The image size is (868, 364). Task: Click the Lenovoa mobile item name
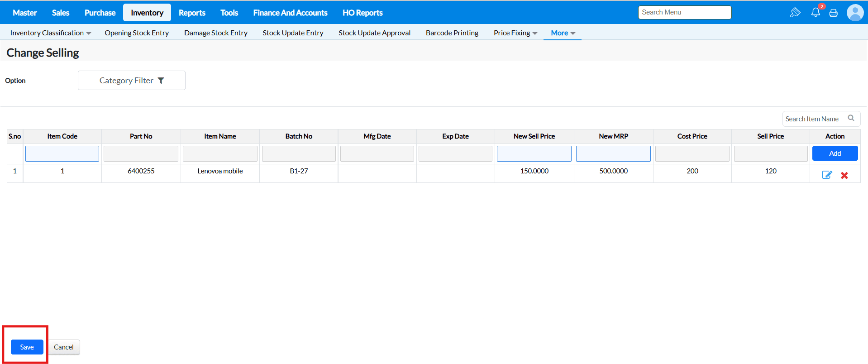(220, 171)
